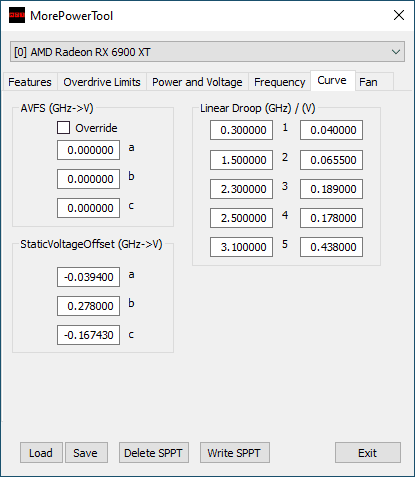Switch to the Overdrive Limits tab
Image resolution: width=415 pixels, height=477 pixels.
102,82
